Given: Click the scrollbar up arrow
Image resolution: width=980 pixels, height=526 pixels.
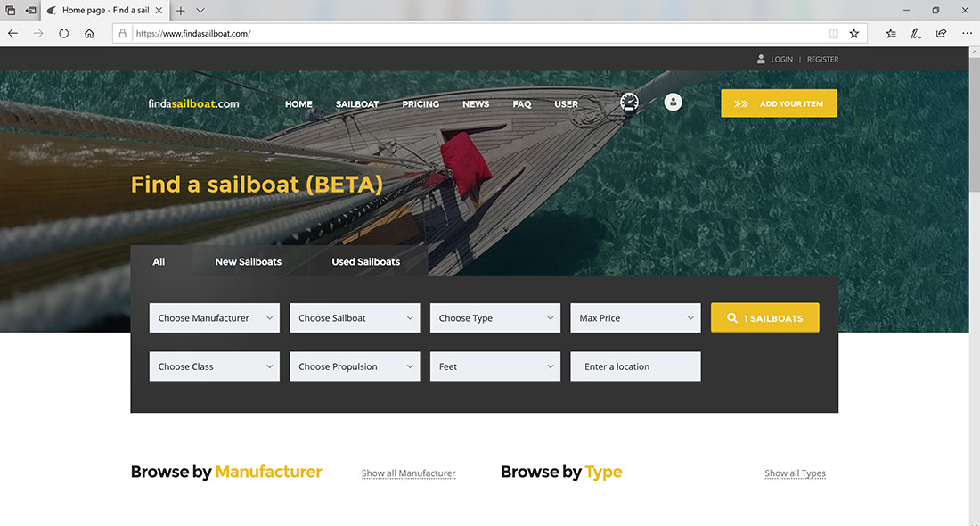Looking at the screenshot, I should (975, 53).
